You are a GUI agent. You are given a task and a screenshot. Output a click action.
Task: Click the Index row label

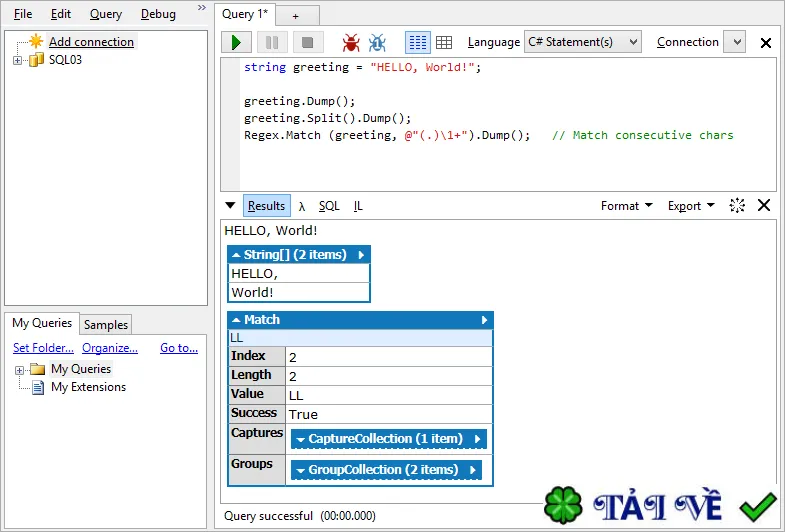tap(257, 356)
